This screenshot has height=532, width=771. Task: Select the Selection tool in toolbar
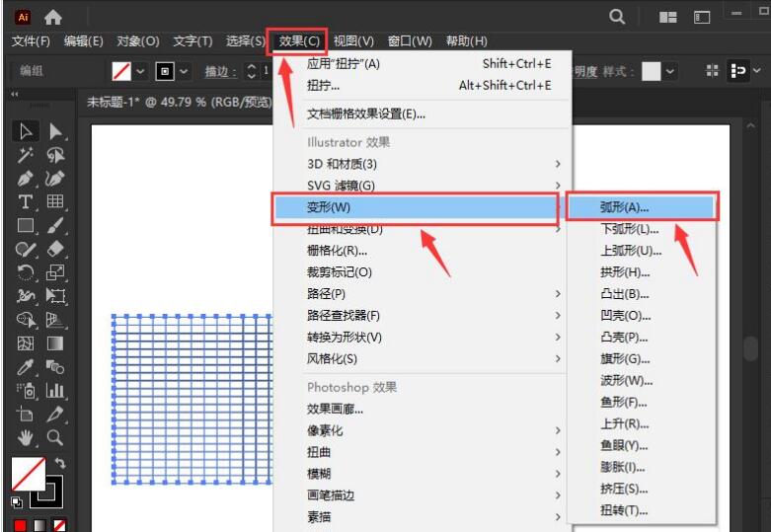[27, 132]
